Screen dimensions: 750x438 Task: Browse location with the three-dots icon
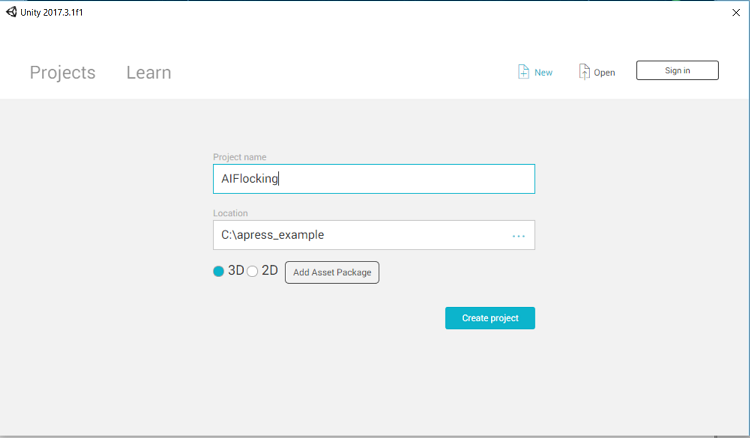click(518, 236)
